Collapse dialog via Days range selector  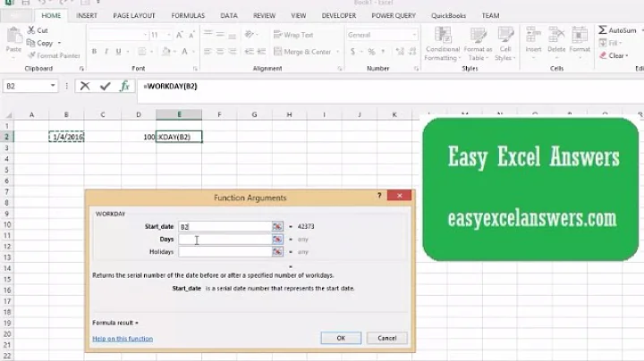[277, 239]
